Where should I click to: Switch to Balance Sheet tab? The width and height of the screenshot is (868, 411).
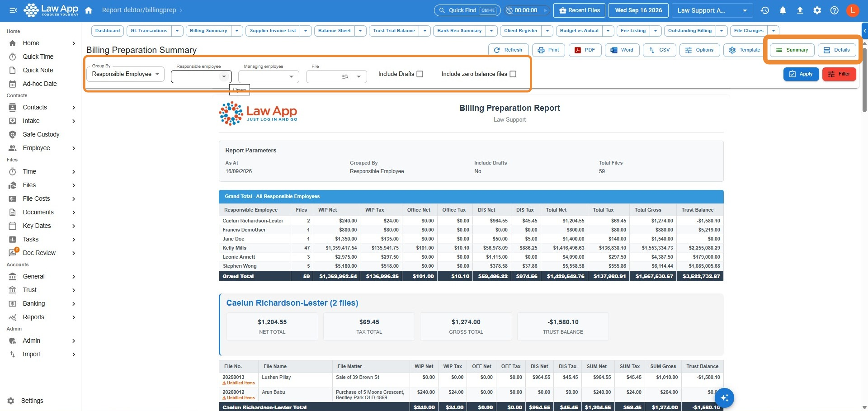(x=335, y=31)
